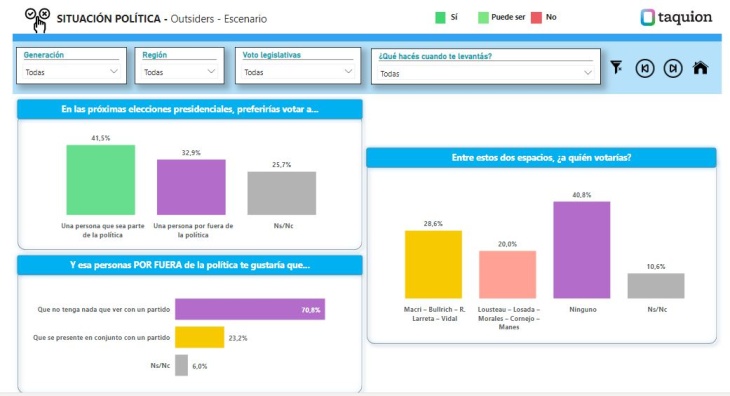Go to the next page arrow icon

pyautogui.click(x=673, y=68)
